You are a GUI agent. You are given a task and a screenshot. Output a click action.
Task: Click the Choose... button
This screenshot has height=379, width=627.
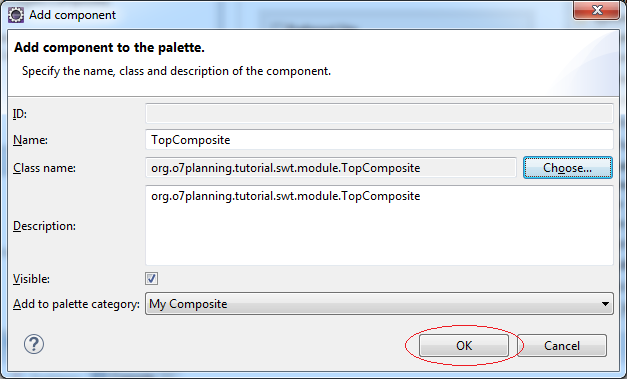tap(568, 168)
